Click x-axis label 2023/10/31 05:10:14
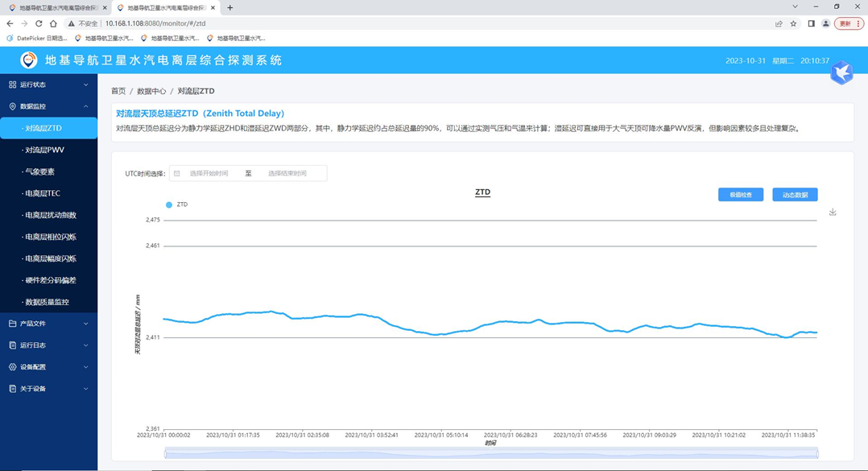 pos(441,435)
